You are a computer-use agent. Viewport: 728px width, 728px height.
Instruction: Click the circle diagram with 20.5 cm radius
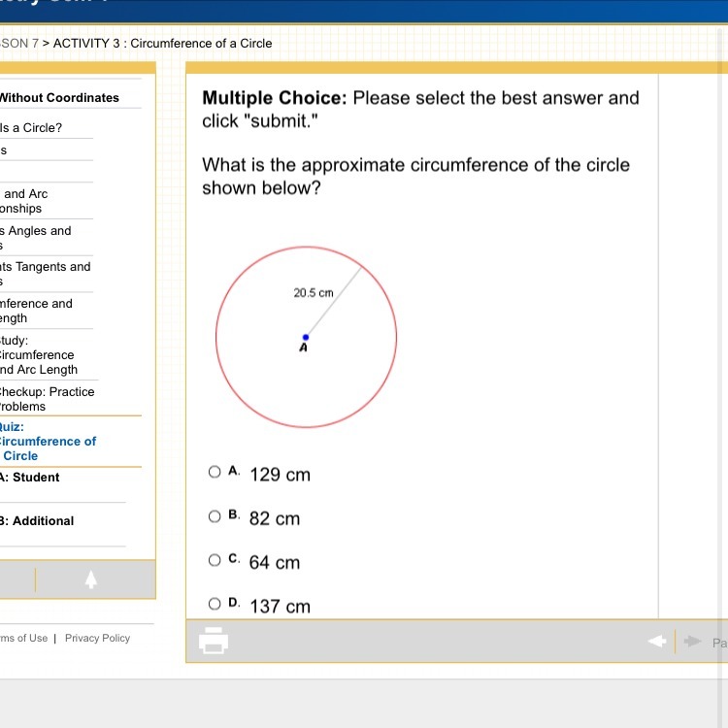pos(307,337)
